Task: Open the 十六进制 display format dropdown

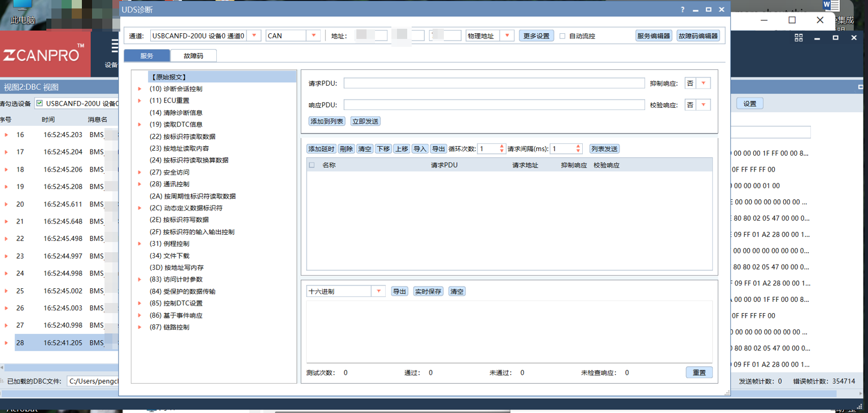Action: (378, 292)
